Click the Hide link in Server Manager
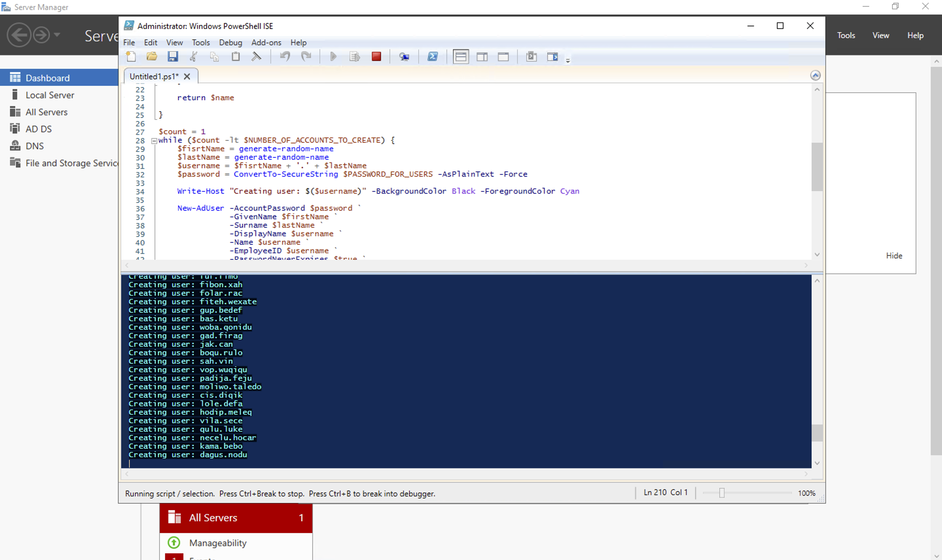This screenshot has width=942, height=560. 894,255
